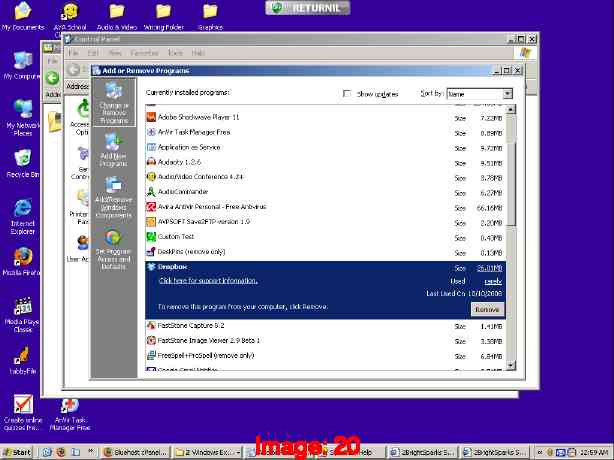Click the Avira AntiVir Personal icon
This screenshot has height=460, width=614.
pyautogui.click(x=151, y=207)
